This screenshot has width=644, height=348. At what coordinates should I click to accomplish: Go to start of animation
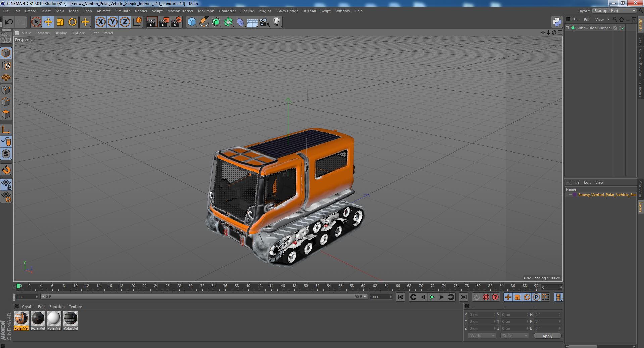(x=400, y=297)
